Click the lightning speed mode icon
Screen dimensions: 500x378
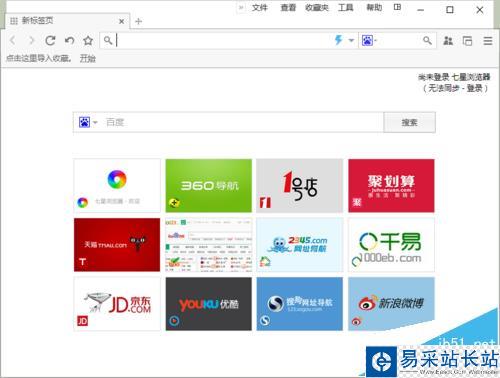click(x=339, y=40)
